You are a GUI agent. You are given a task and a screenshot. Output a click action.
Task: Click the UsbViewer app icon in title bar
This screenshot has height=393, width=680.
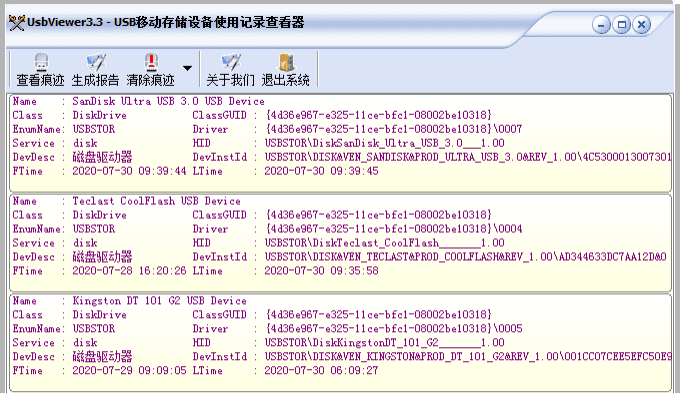tap(17, 23)
